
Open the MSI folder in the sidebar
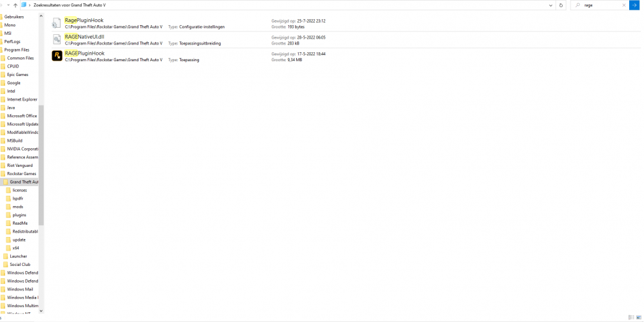click(x=8, y=33)
